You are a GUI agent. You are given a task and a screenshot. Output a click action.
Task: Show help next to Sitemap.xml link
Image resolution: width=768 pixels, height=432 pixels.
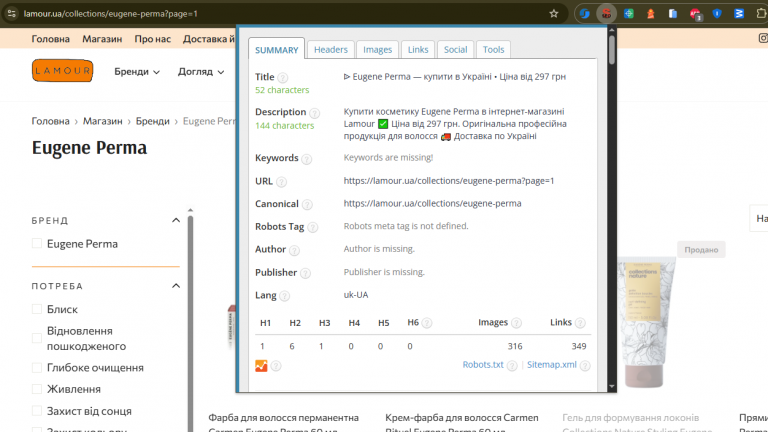[585, 366]
